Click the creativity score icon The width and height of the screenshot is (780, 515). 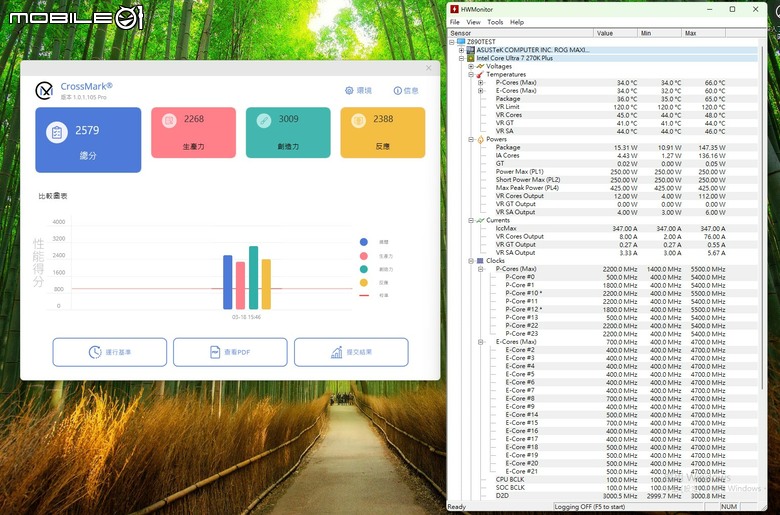point(264,120)
